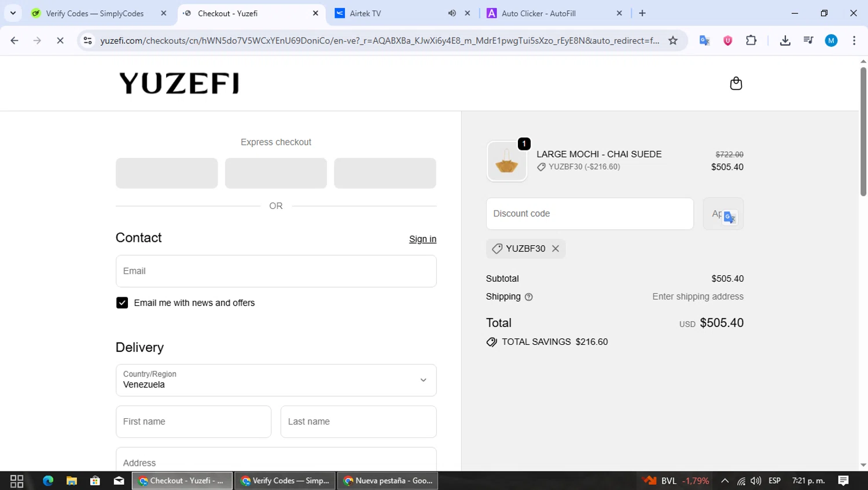Screen dimensions: 868x490
Task: Open Mail app from taskbar
Action: coord(119,481)
